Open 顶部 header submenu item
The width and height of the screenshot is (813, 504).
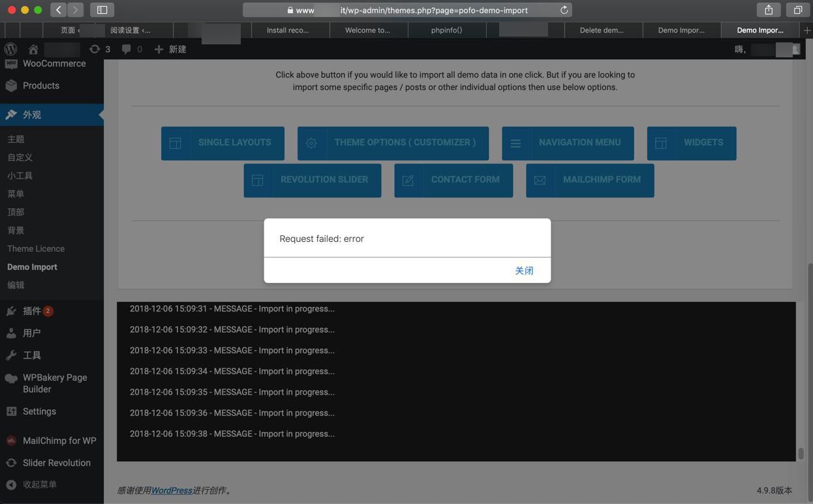[16, 212]
